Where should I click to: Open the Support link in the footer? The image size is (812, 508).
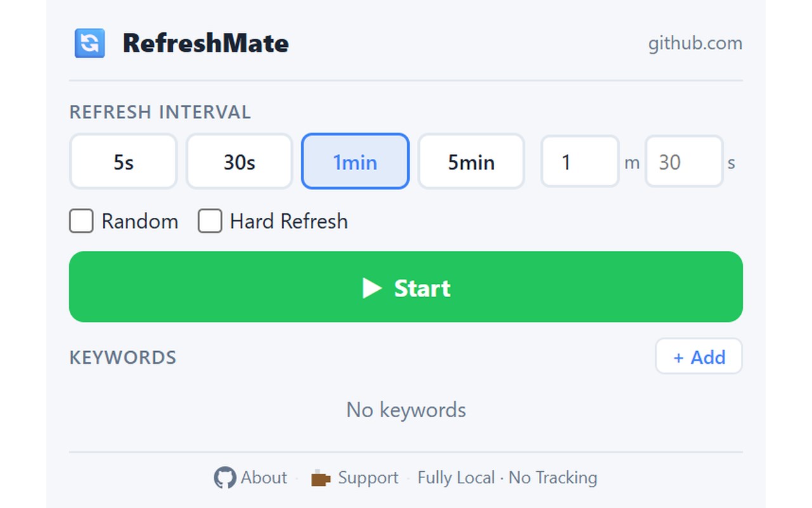click(x=368, y=478)
